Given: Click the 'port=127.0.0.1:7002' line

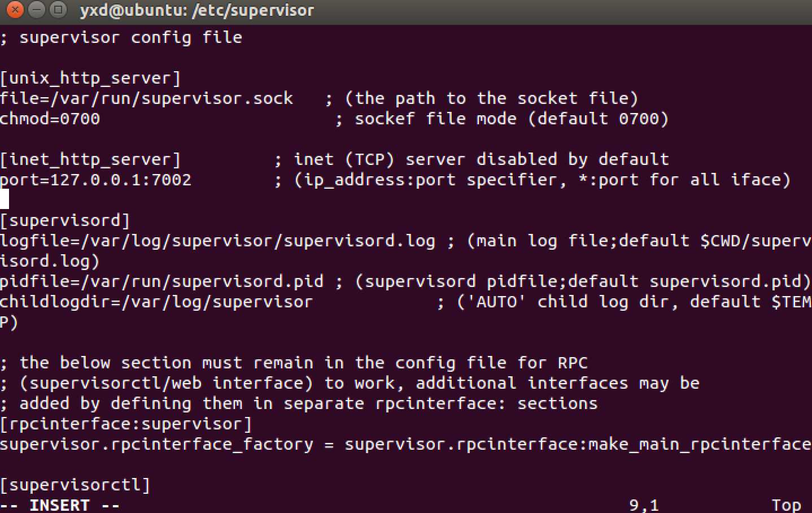Looking at the screenshot, I should pos(96,180).
